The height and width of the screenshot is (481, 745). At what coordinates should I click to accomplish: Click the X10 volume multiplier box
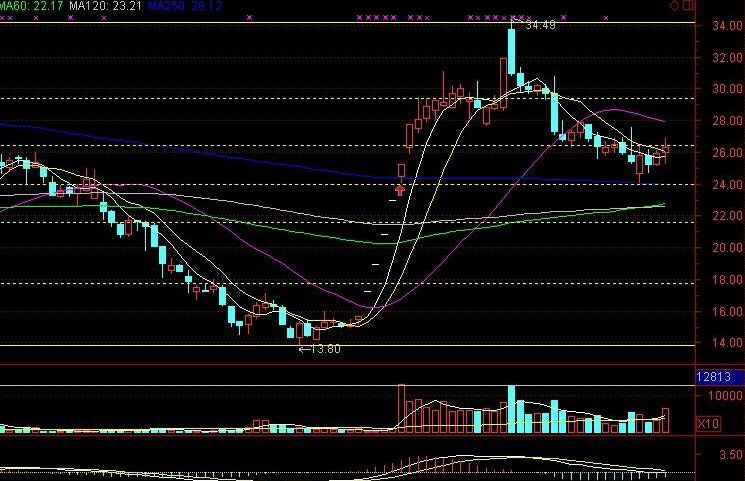click(708, 424)
